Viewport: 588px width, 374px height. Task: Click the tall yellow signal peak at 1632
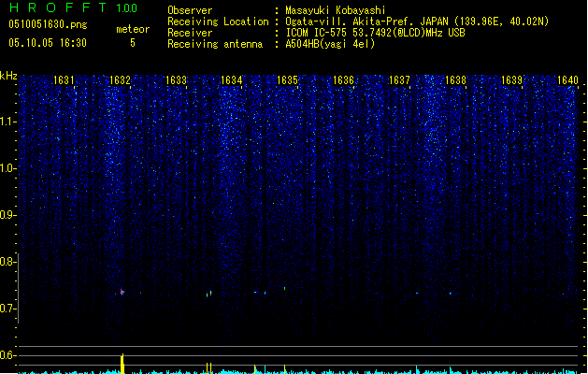point(122,364)
